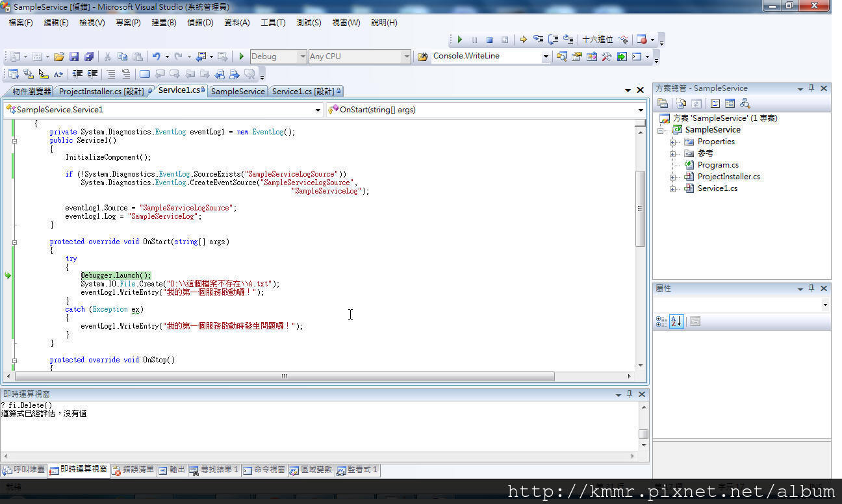Viewport: 842px width, 504px height.
Task: Click the Start Debugging green arrow
Action: pyautogui.click(x=241, y=57)
